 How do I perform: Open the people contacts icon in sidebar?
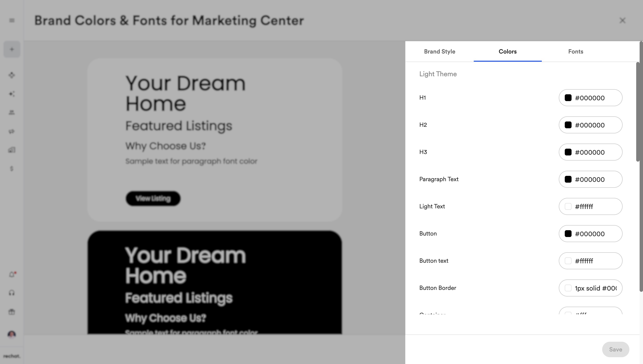12,113
